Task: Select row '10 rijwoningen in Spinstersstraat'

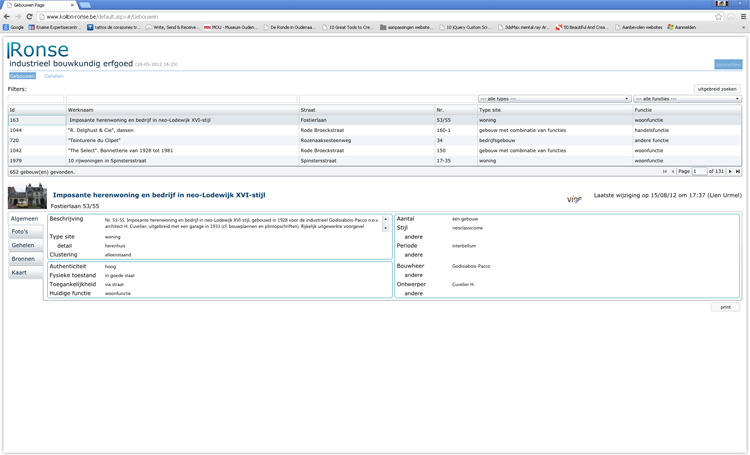Action: [x=375, y=161]
